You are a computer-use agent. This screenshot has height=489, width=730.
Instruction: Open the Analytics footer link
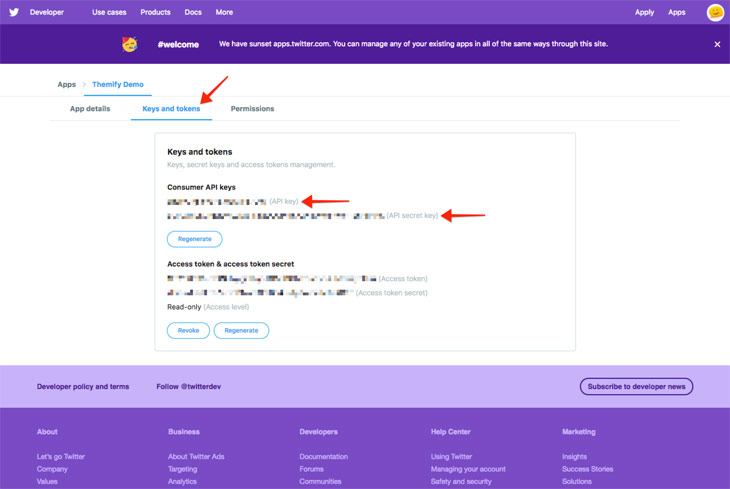pos(182,482)
